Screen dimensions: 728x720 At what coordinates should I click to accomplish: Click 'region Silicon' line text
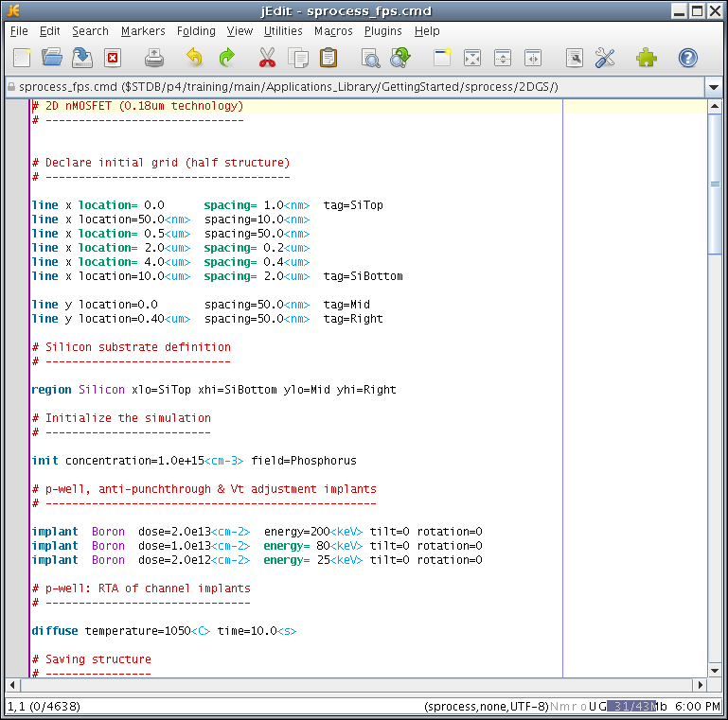coord(214,390)
